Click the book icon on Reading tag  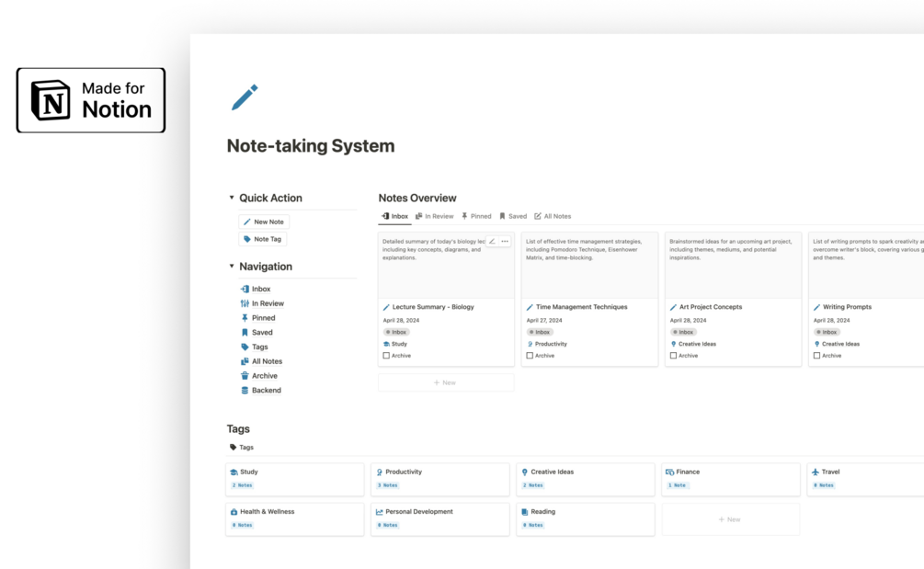pos(524,512)
